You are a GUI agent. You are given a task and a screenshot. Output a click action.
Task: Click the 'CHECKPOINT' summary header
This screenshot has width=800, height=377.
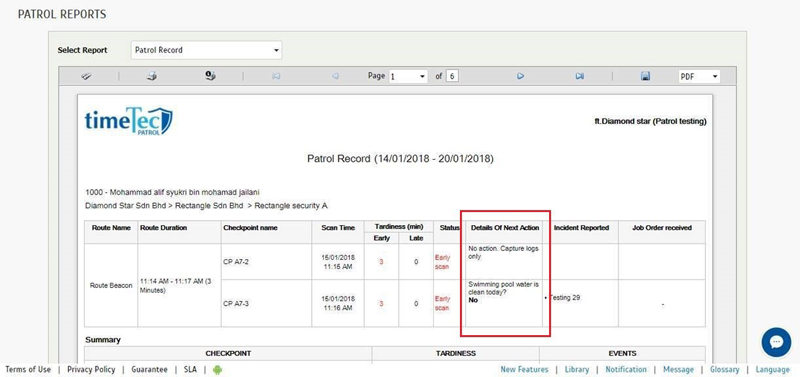pyautogui.click(x=228, y=353)
